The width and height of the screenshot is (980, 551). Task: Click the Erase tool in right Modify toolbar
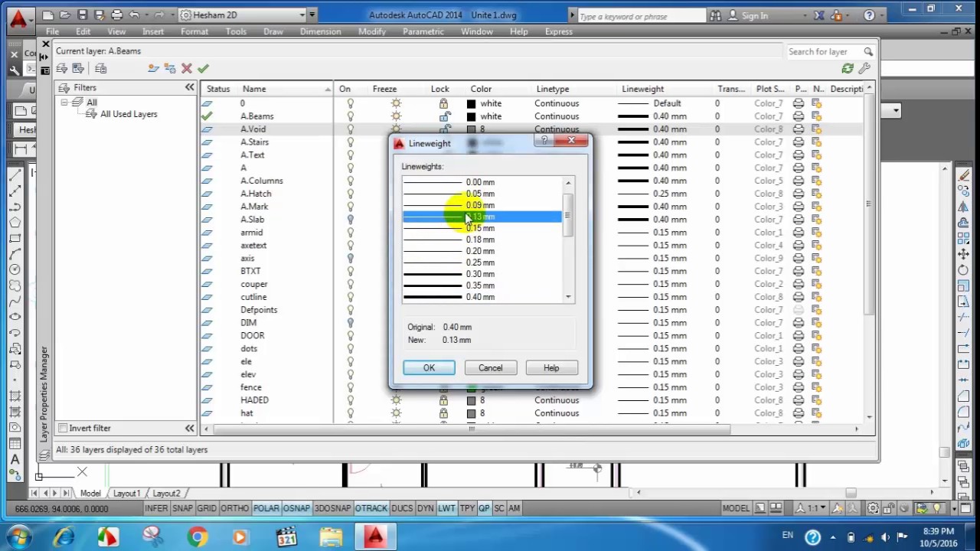tap(964, 176)
